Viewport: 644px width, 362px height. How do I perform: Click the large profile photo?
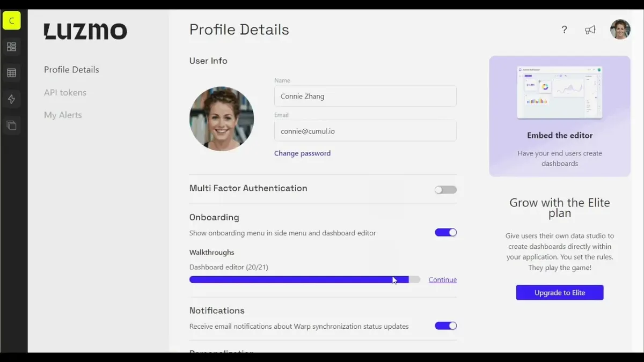click(222, 119)
